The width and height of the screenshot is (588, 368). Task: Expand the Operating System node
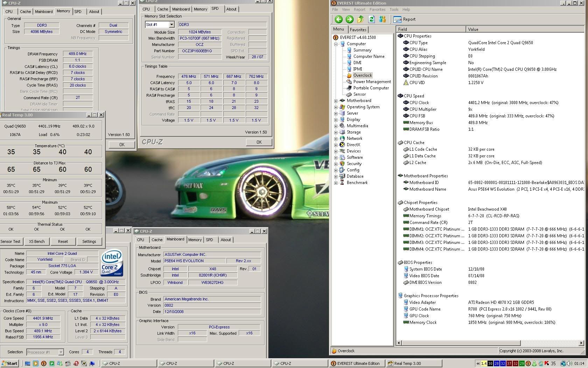336,107
